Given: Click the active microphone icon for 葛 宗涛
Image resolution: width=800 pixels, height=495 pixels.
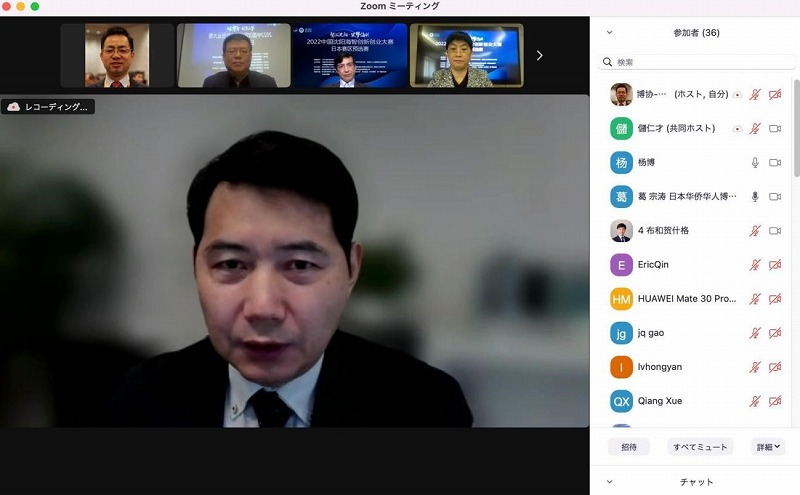Looking at the screenshot, I should point(755,197).
